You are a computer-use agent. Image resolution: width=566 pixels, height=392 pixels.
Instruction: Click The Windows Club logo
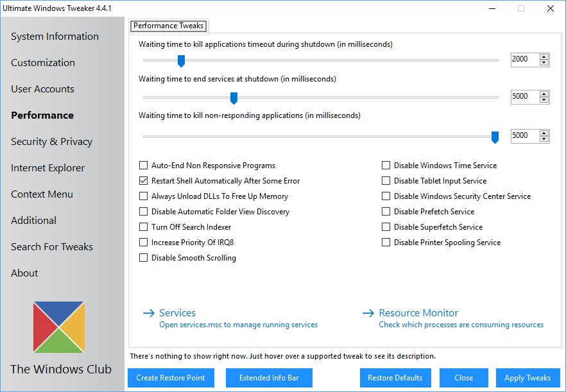(x=59, y=327)
